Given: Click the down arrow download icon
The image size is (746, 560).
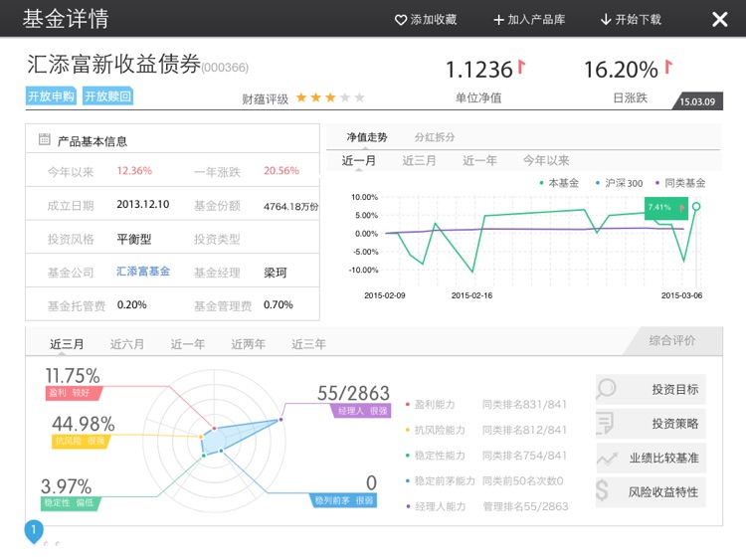Looking at the screenshot, I should tap(606, 20).
